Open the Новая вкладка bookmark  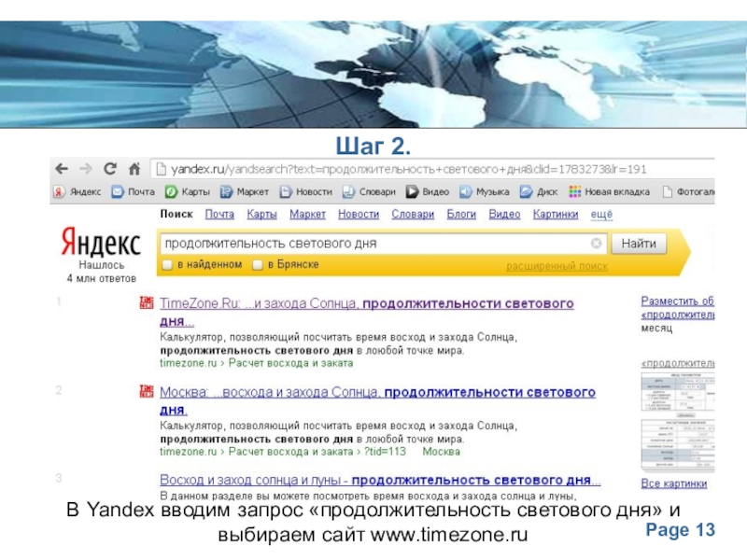click(610, 191)
